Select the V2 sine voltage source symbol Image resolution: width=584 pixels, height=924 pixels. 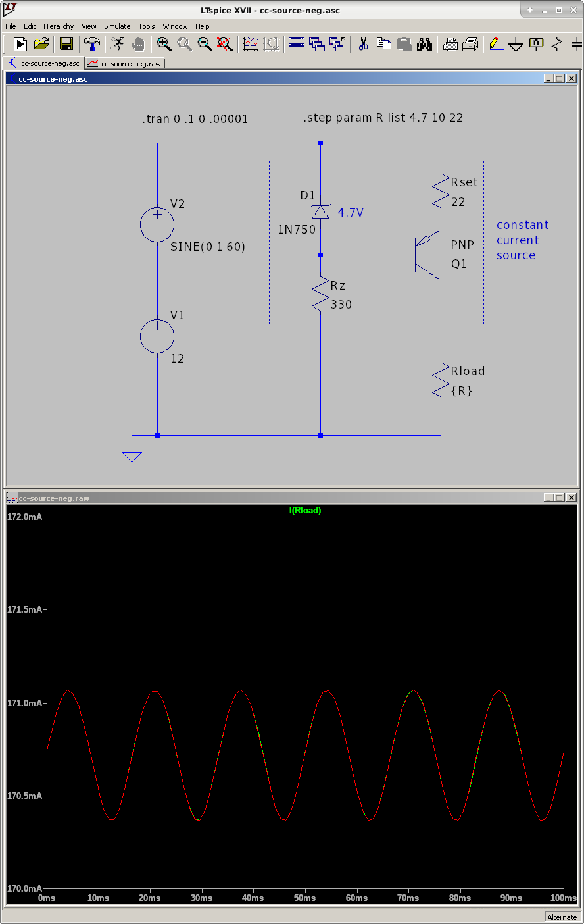point(157,224)
